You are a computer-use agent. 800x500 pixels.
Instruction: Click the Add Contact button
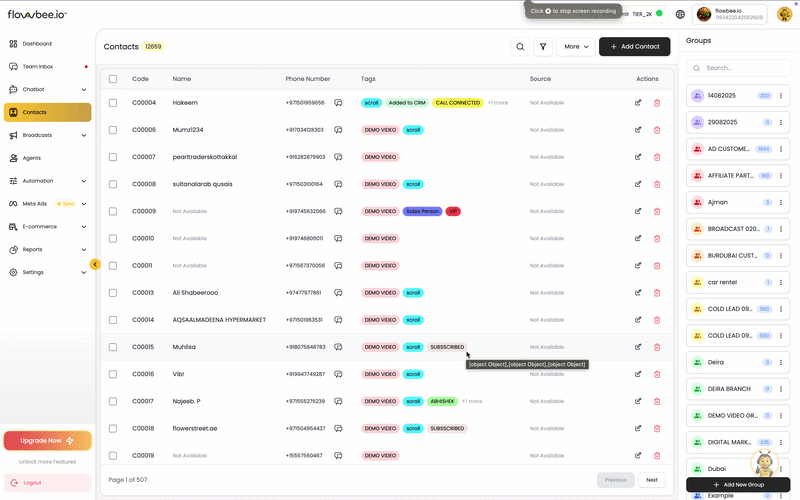635,46
